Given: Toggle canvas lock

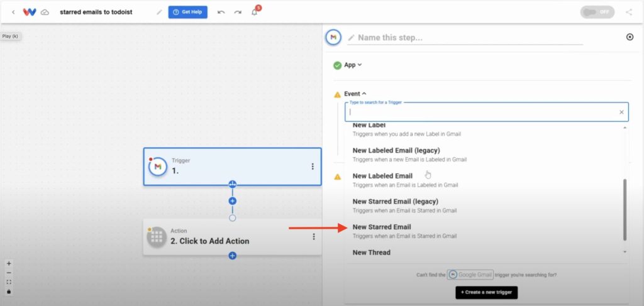Looking at the screenshot, I should click(x=9, y=292).
